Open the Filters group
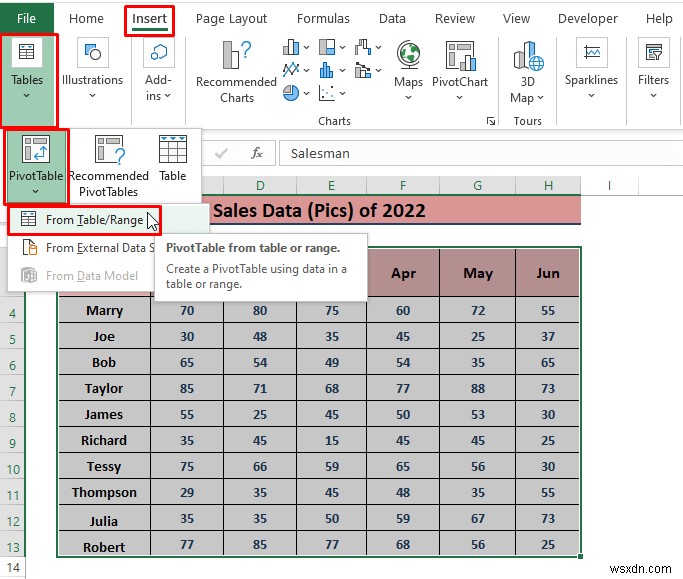Viewport: 683px width, 579px height. pyautogui.click(x=653, y=70)
